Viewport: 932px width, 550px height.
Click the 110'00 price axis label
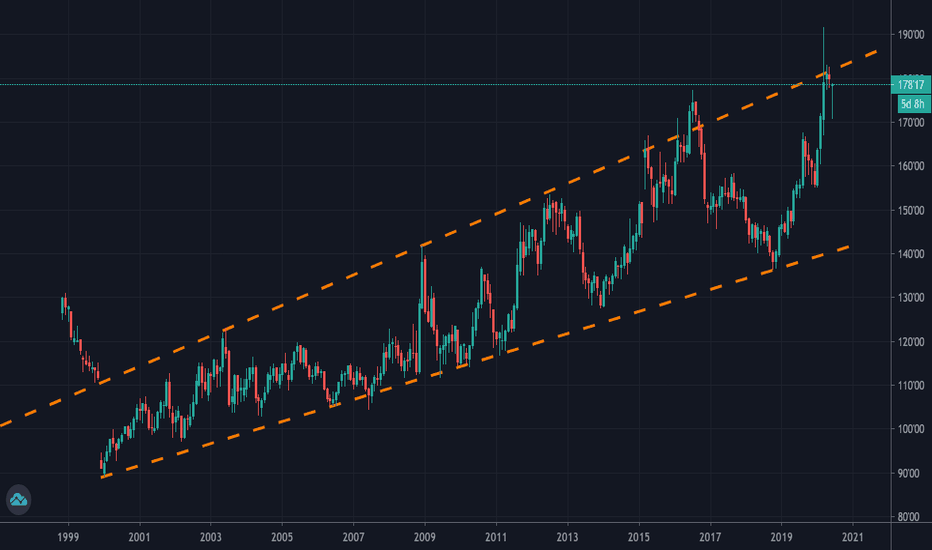(911, 385)
